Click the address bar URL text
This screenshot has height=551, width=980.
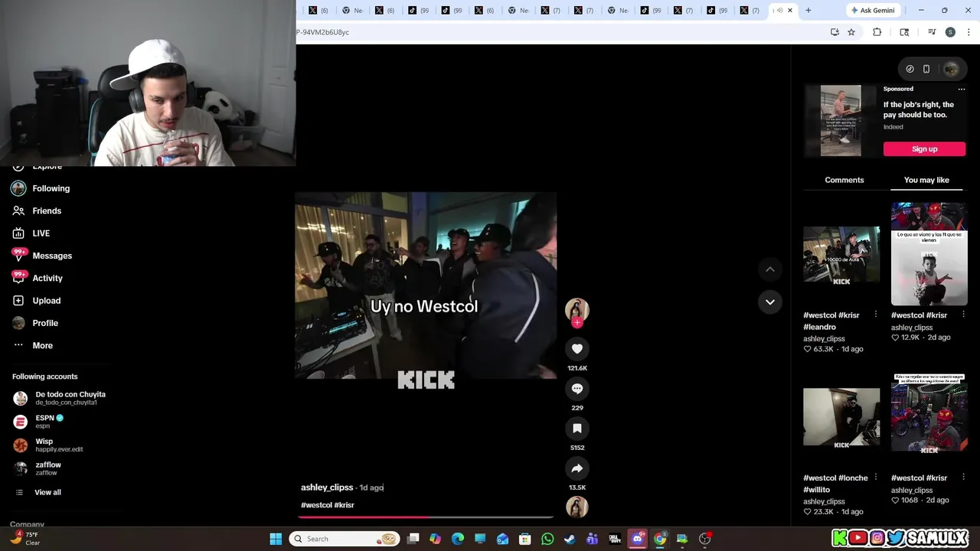pyautogui.click(x=322, y=32)
